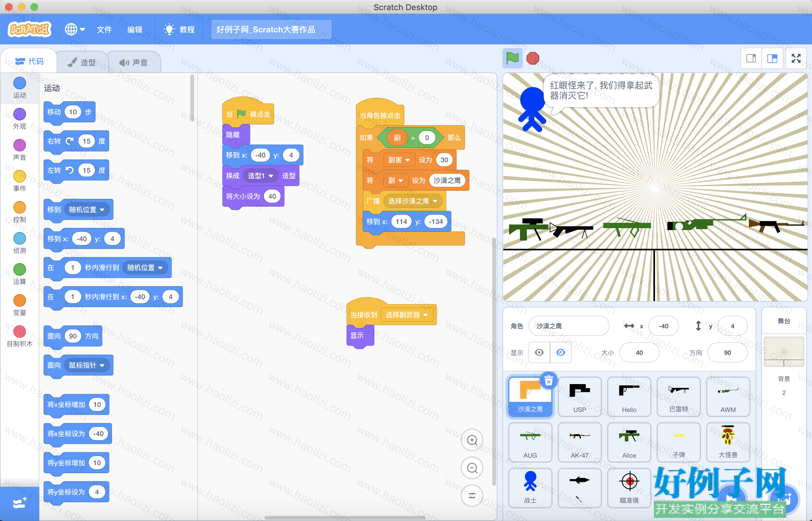Screen dimensions: 812x521
Task: Enter full screen stage mode
Action: tap(796, 59)
